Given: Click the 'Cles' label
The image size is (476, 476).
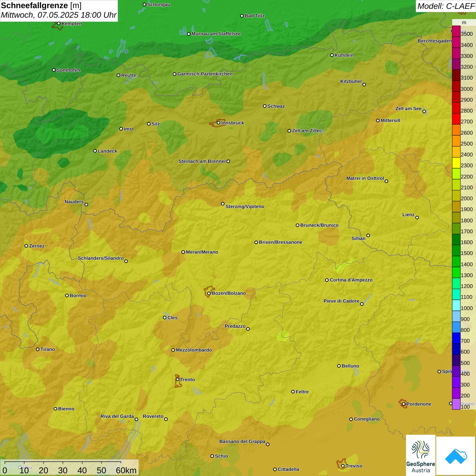Looking at the screenshot, I should (172, 318).
